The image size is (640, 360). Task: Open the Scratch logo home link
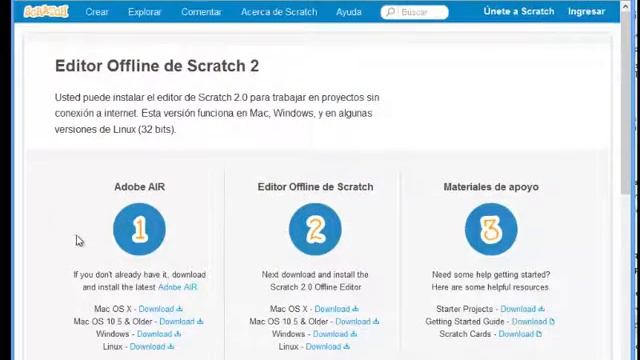(46, 11)
